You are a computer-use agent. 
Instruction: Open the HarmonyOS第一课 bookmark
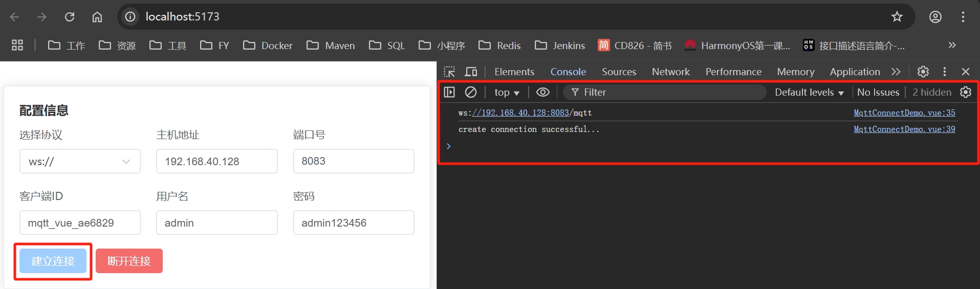(737, 46)
